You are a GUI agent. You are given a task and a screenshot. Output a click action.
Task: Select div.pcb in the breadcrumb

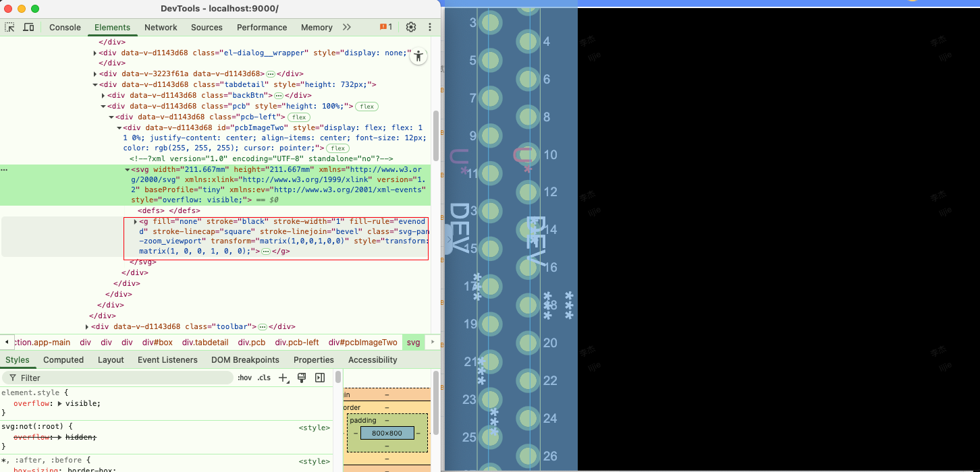pyautogui.click(x=252, y=343)
